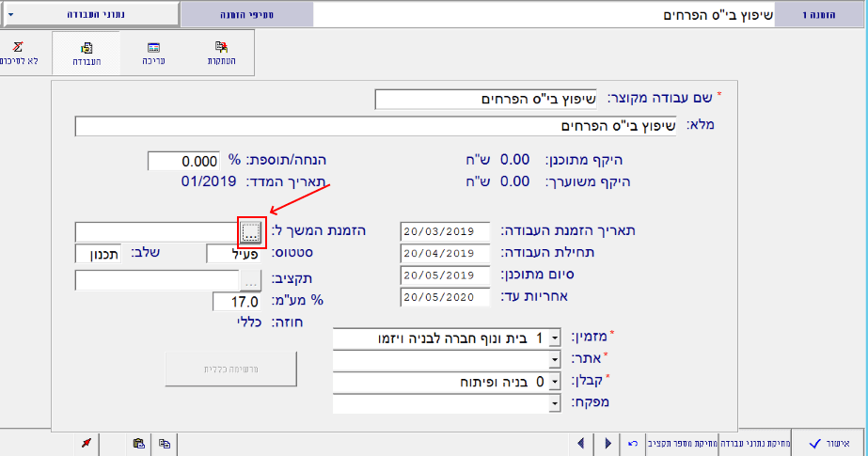The height and width of the screenshot is (456, 868).
Task: Click the undo arrow icon in bottom bar
Action: click(633, 444)
